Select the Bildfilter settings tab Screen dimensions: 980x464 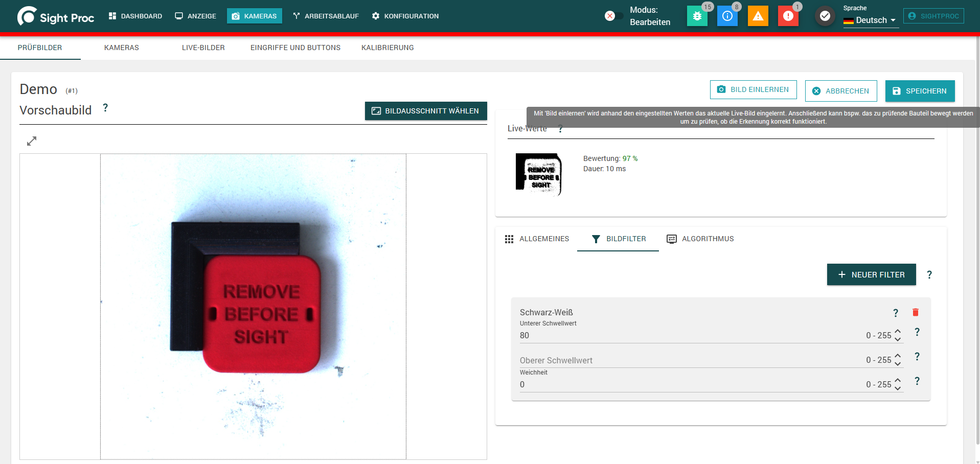tap(619, 239)
